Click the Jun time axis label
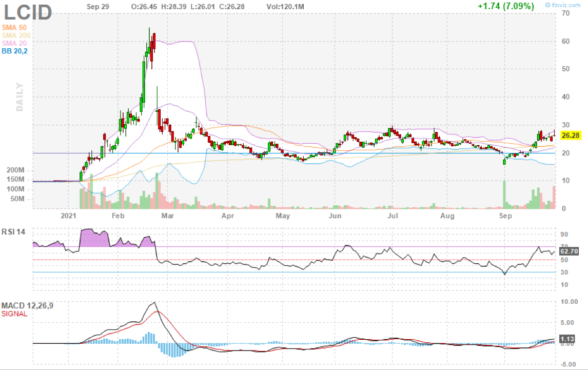This screenshot has height=370, width=588. tap(335, 216)
